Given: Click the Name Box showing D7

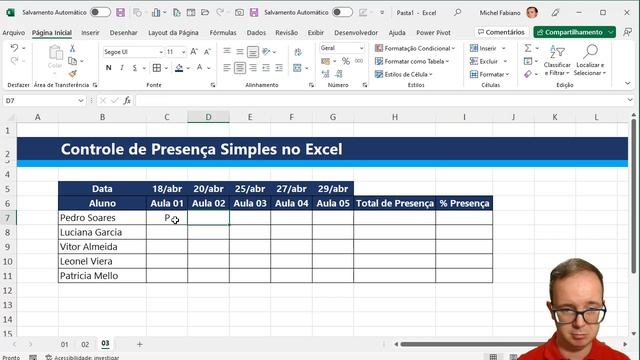Looking at the screenshot, I should [x=40, y=100].
